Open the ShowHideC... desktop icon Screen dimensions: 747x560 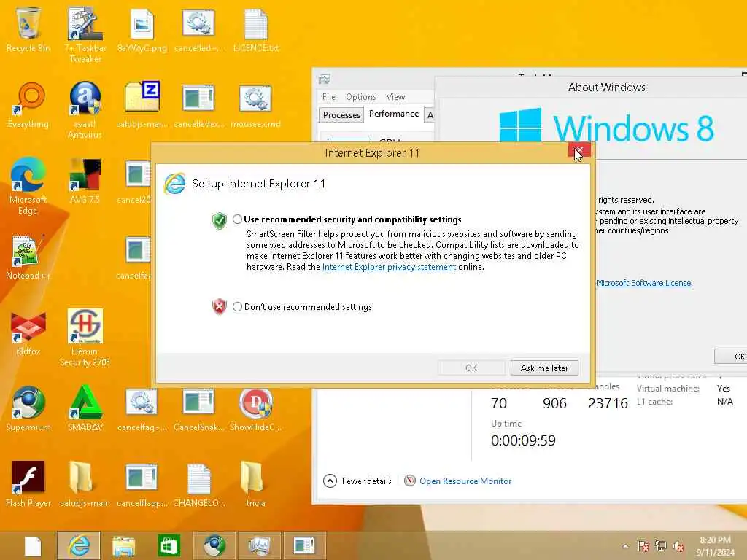256,408
